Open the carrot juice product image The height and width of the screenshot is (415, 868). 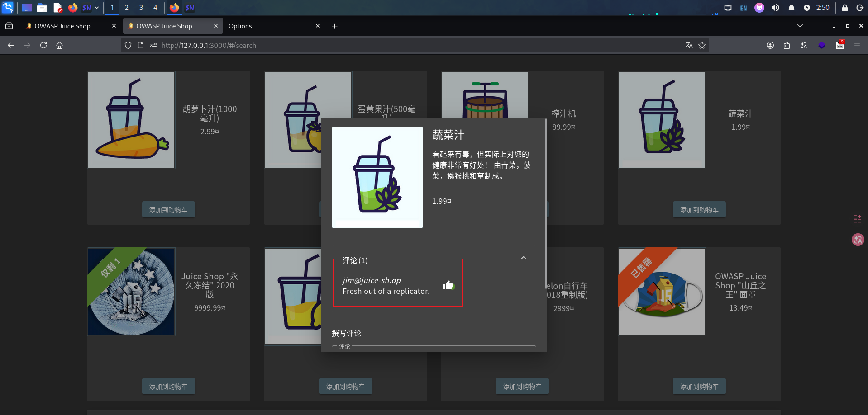tap(131, 120)
